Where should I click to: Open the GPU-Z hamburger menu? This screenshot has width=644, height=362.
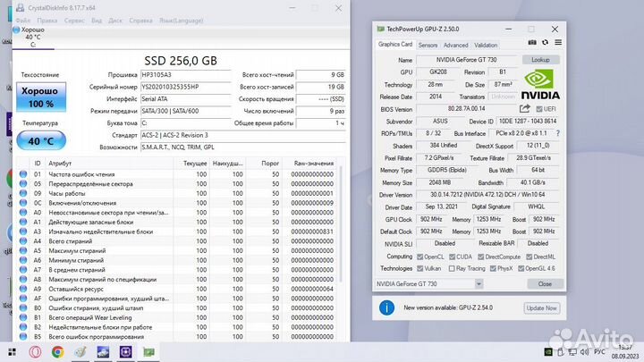558,42
